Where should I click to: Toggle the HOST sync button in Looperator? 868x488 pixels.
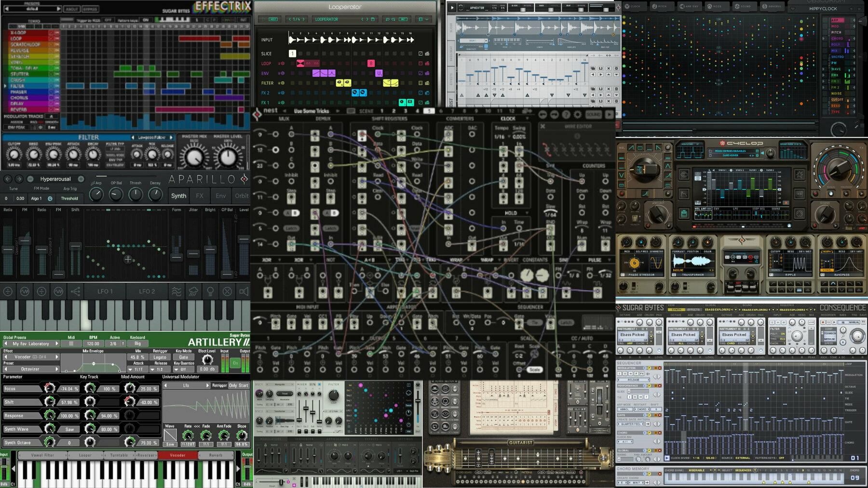tap(273, 19)
